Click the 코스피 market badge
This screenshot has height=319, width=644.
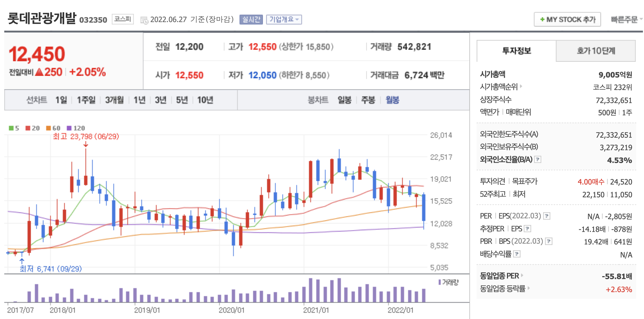point(123,19)
